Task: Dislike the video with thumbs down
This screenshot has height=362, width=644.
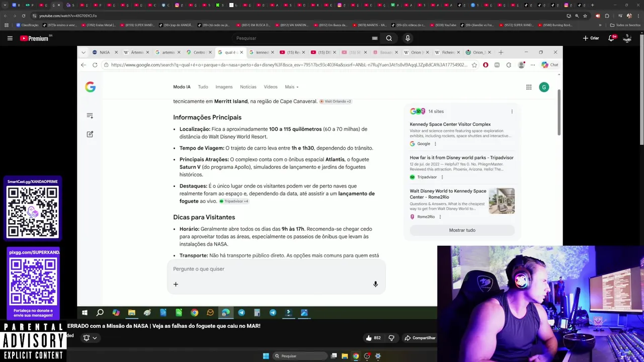Action: 391,338
